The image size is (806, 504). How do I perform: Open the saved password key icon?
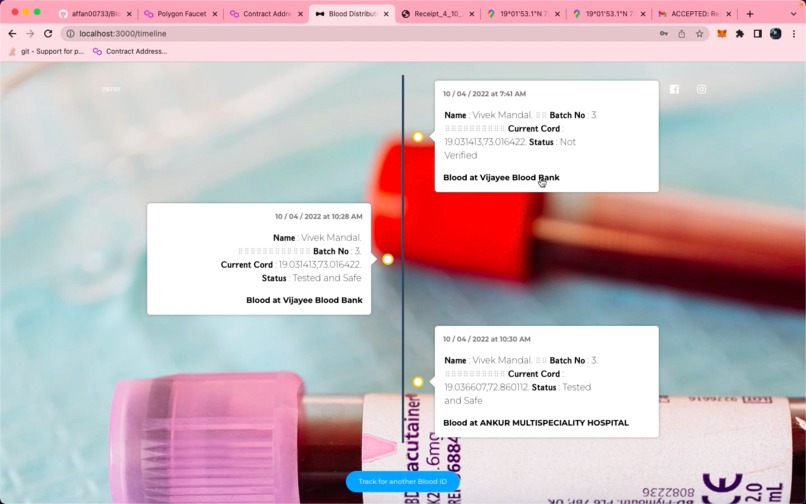(x=664, y=33)
